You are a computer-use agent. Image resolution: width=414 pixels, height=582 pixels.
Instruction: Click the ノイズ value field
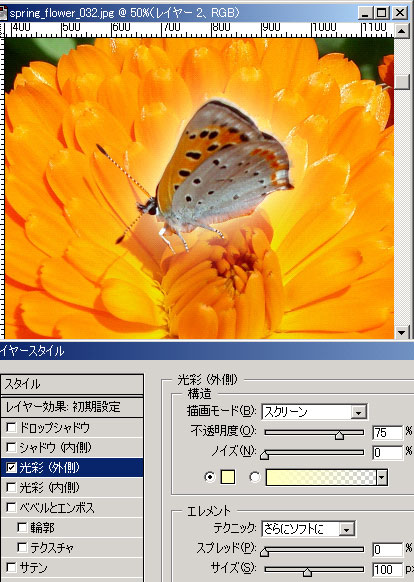pos(387,452)
